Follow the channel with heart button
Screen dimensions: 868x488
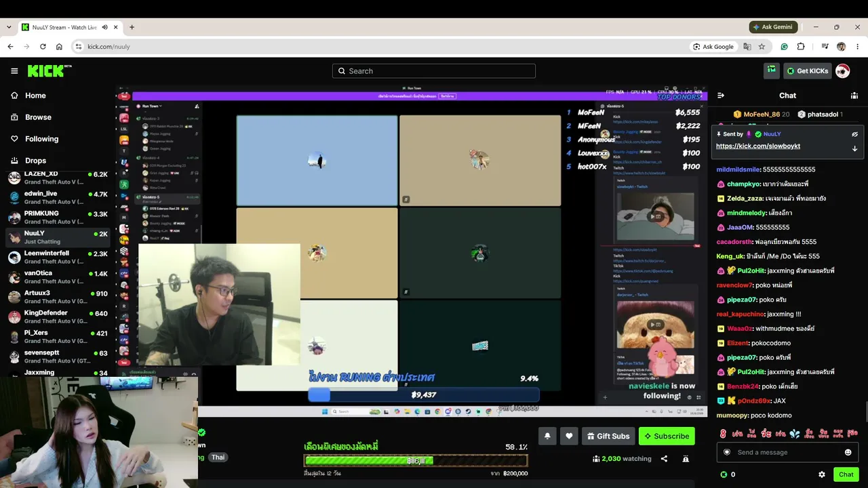click(569, 436)
